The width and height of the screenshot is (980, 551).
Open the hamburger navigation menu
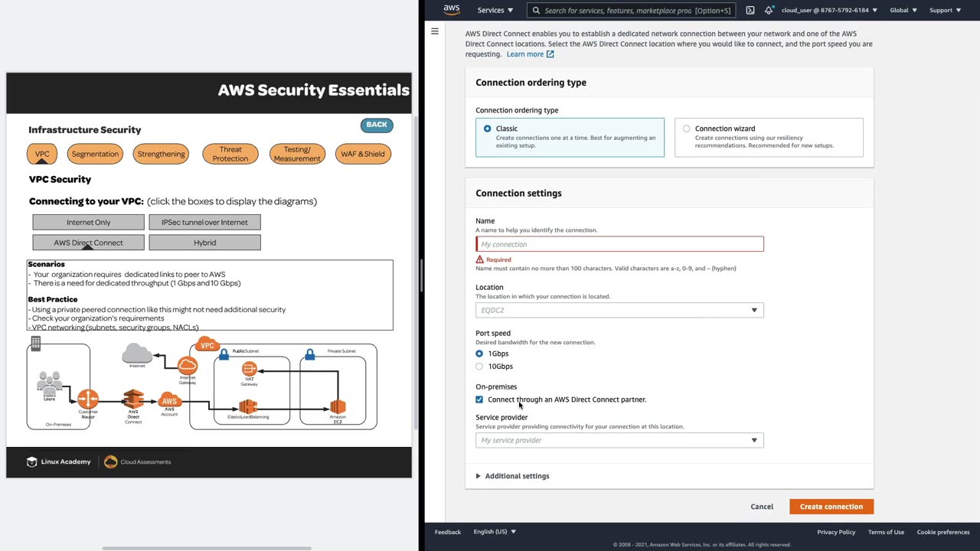(435, 31)
